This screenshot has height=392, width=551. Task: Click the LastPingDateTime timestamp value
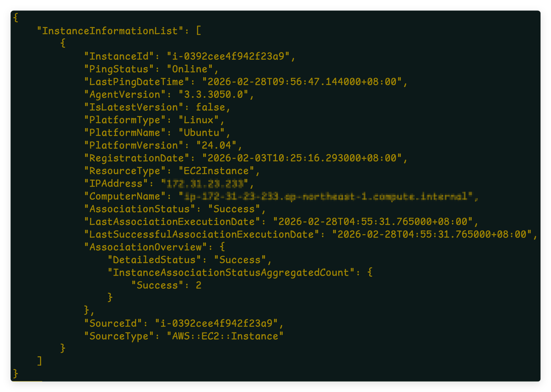302,82
